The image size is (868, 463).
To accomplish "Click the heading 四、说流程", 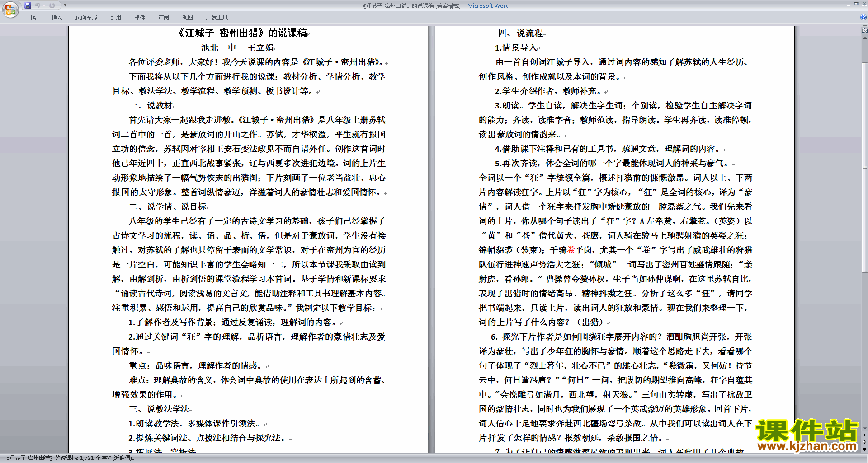I will click(x=521, y=33).
